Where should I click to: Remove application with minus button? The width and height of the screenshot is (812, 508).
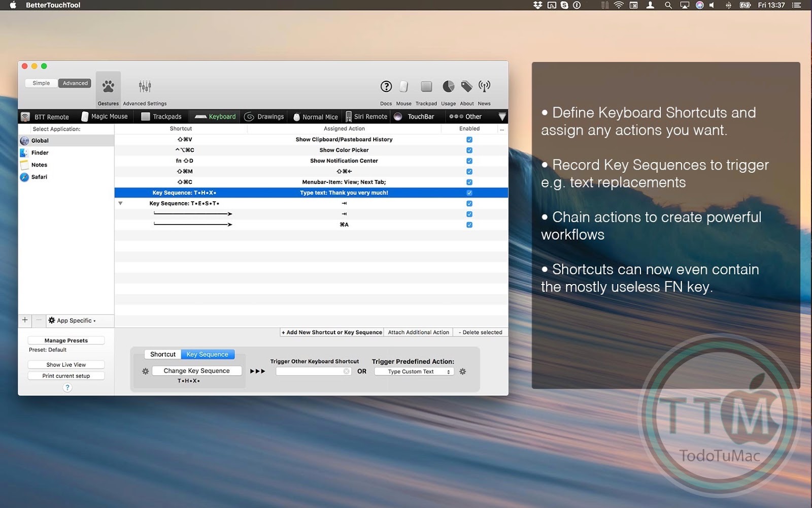point(39,320)
